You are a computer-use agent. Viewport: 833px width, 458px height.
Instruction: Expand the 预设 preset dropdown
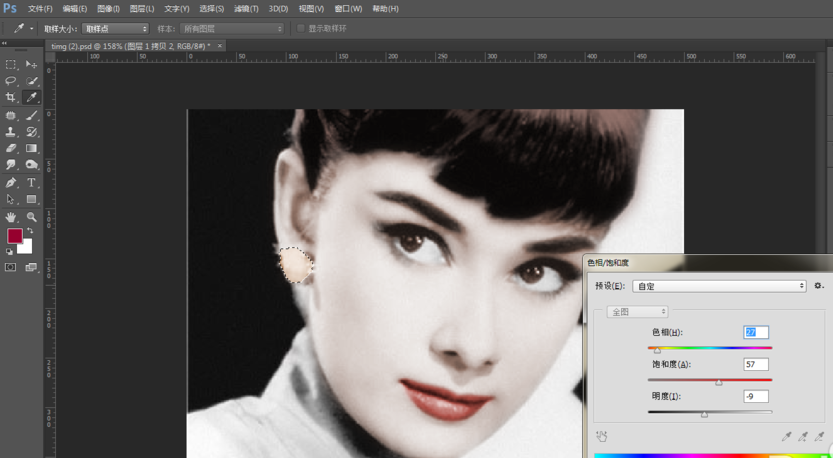pos(719,286)
